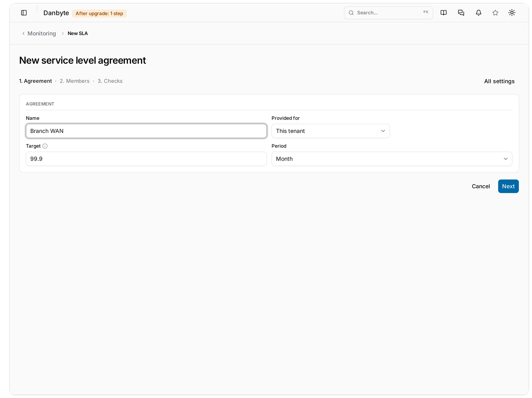Open the Period dropdown
Screen dimensions: 532x398
pos(392,159)
